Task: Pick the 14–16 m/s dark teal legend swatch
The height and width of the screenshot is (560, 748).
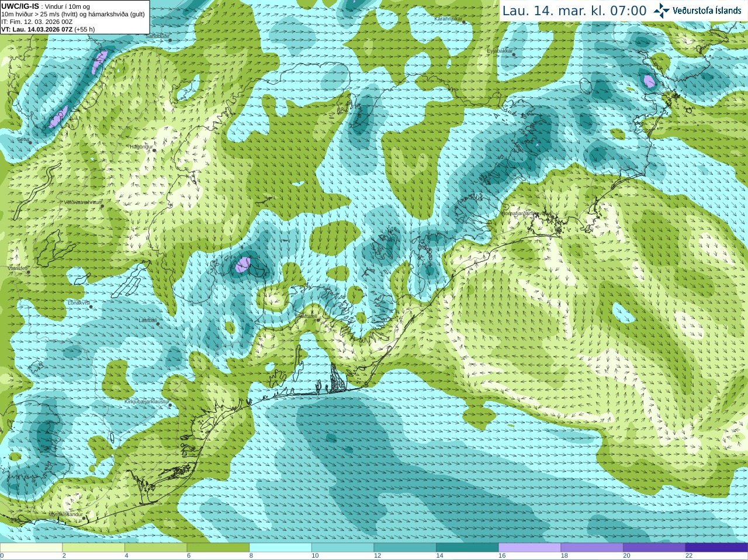Action: coord(467,548)
